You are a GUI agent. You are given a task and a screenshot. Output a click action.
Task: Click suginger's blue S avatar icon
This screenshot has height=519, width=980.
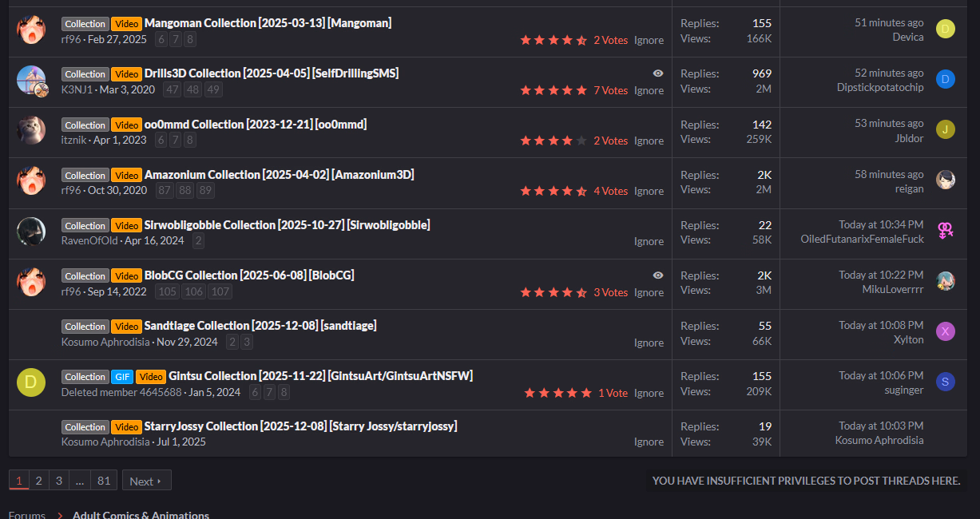[945, 382]
